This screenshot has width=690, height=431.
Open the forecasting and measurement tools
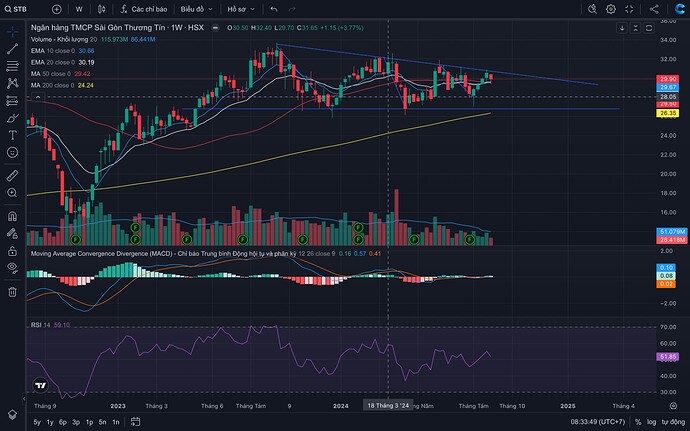[12, 101]
